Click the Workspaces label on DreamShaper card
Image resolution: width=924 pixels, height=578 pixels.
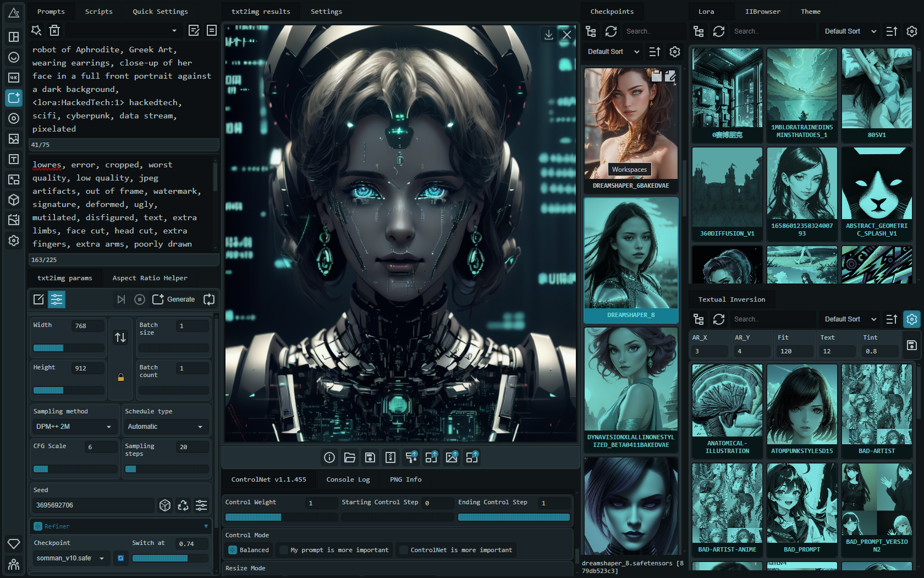[x=629, y=169]
